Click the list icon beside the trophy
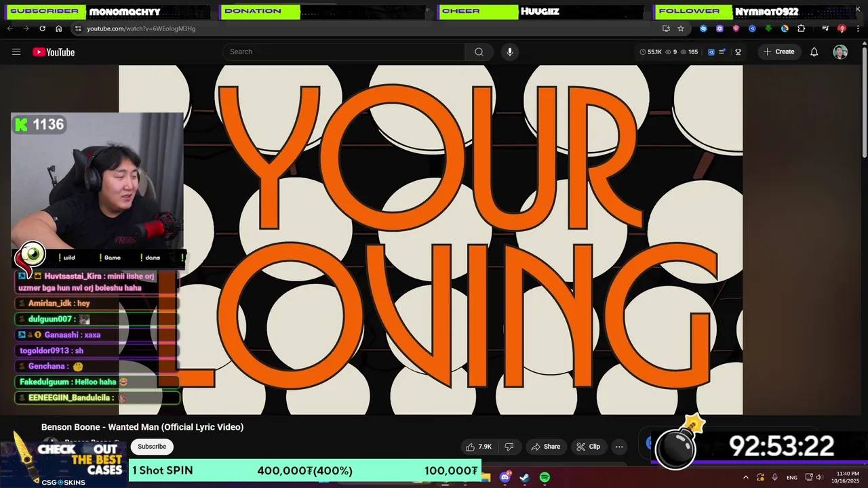The image size is (868, 488). [722, 52]
